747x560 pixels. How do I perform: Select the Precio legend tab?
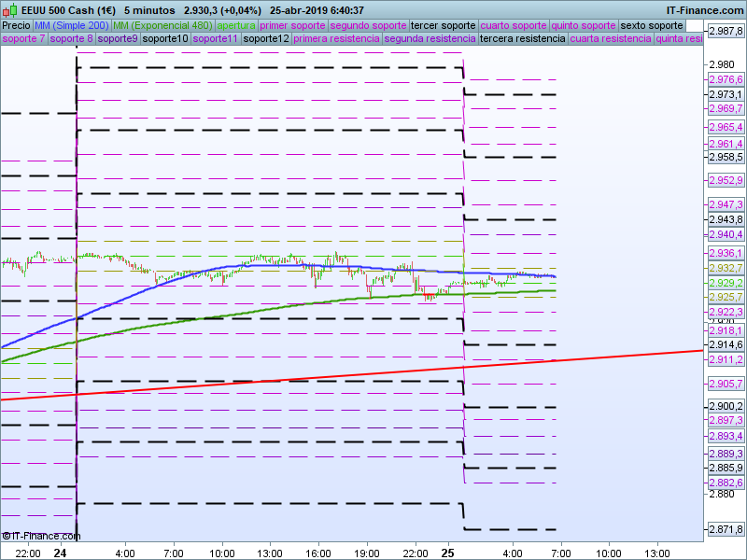coord(17,26)
